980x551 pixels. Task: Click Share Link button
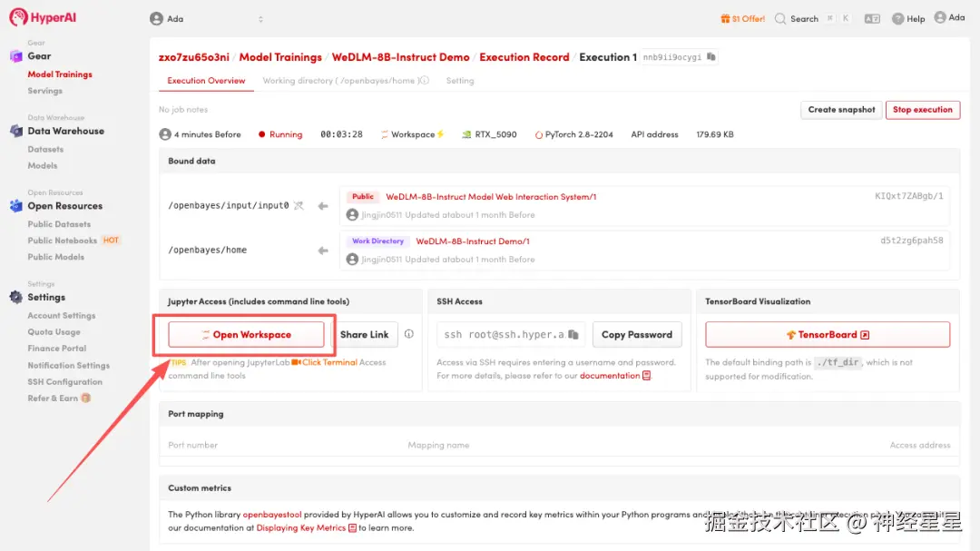pos(365,335)
